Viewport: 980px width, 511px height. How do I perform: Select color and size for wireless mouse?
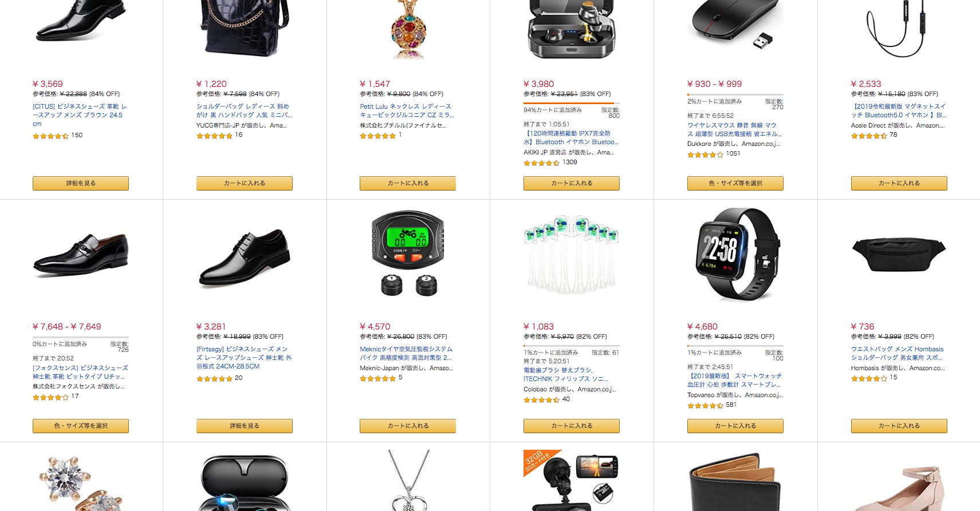click(735, 183)
